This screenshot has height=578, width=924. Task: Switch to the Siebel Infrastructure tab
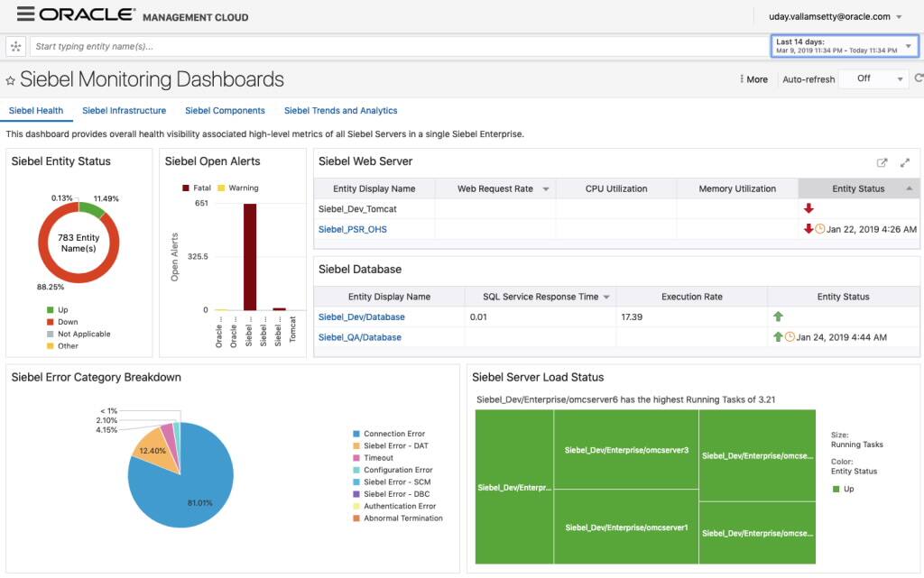[124, 110]
